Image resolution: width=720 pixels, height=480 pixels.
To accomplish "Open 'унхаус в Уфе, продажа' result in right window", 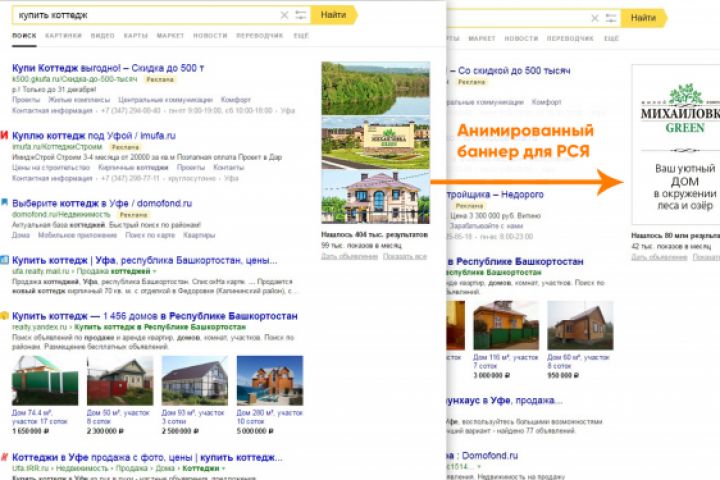I will click(x=504, y=401).
